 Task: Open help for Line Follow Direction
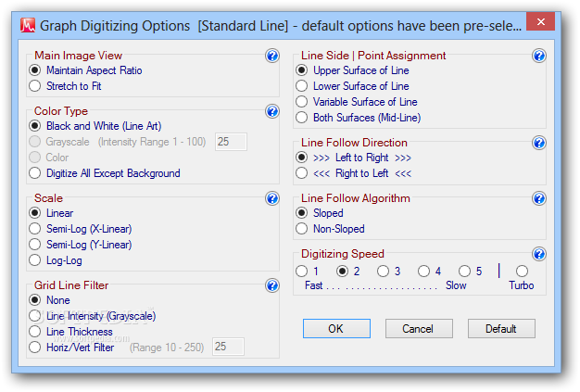[539, 143]
